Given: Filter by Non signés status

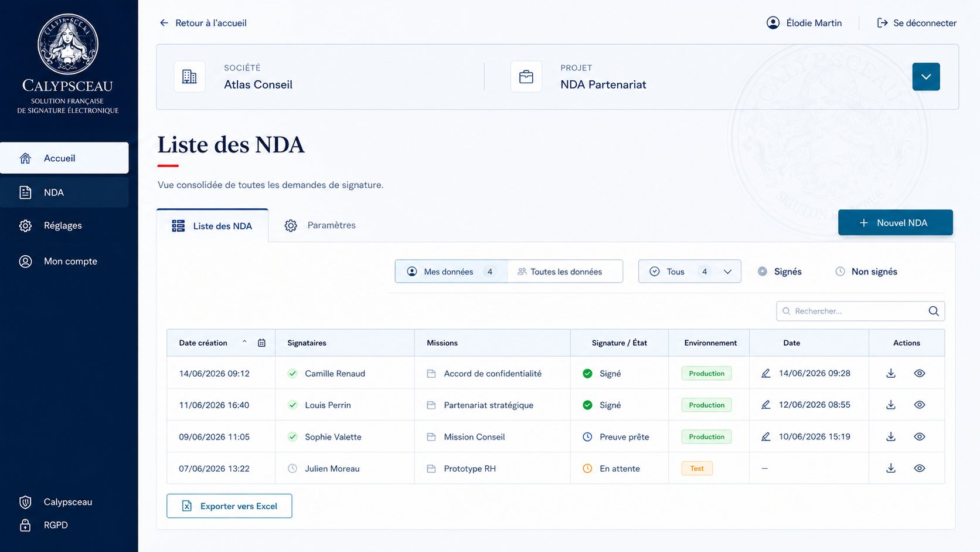Looking at the screenshot, I should (866, 272).
